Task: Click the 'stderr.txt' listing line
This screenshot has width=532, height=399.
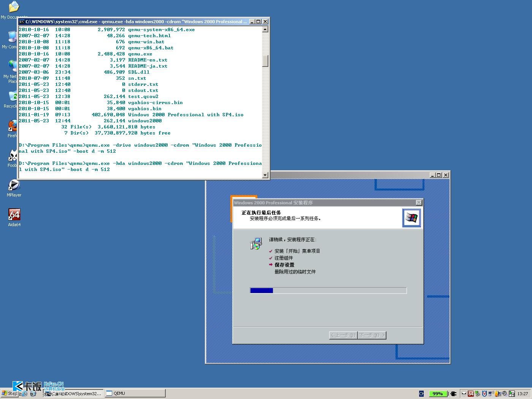Action: point(89,84)
